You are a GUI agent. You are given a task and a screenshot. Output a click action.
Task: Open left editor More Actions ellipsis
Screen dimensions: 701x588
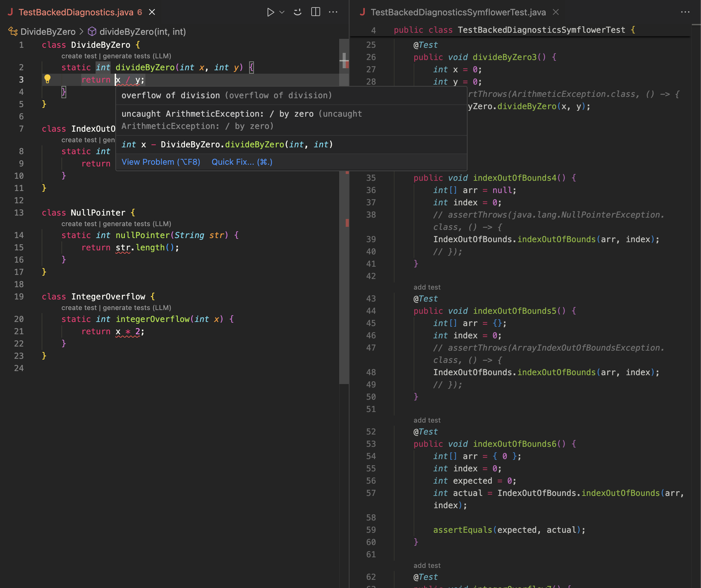click(x=333, y=12)
